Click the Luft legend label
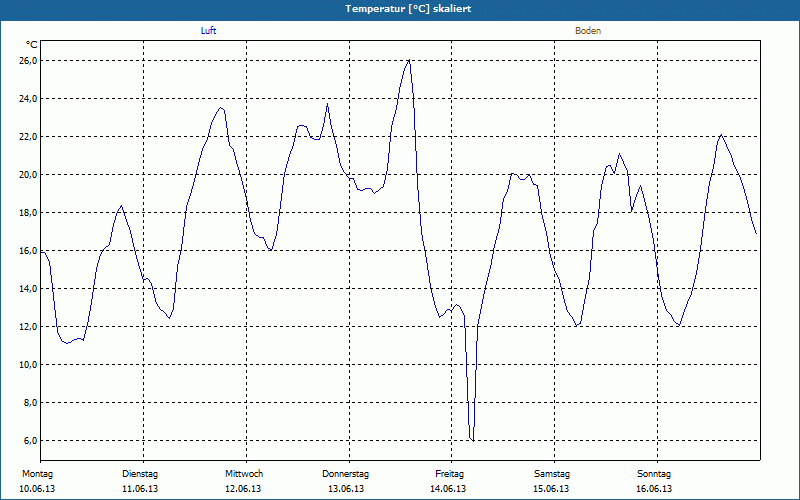Viewport: 800px width, 500px height. (x=208, y=31)
